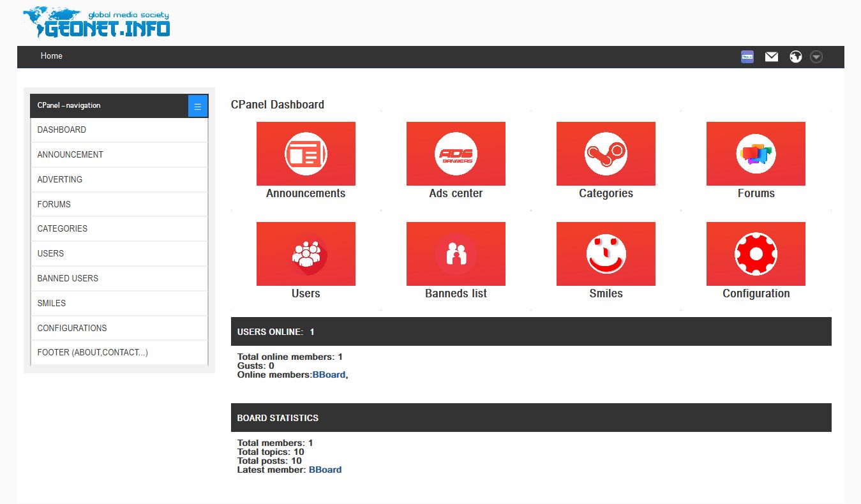Open the mail envelope icon in top bar

click(x=772, y=57)
